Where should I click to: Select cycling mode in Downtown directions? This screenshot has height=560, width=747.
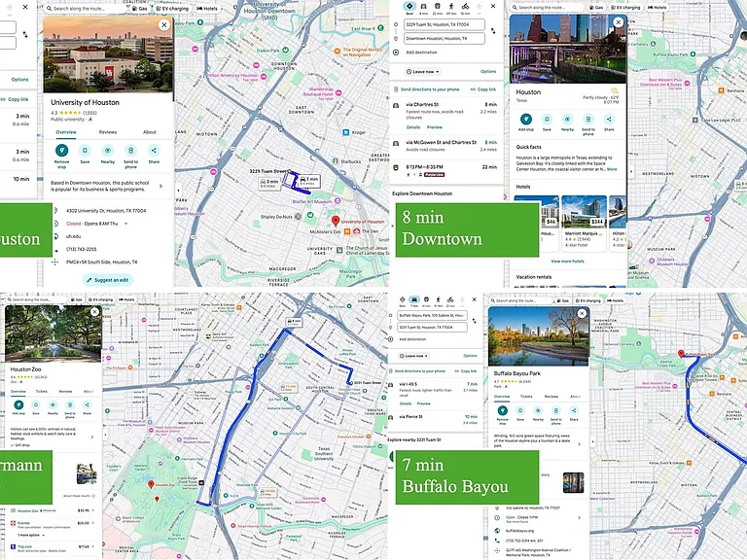(x=466, y=6)
